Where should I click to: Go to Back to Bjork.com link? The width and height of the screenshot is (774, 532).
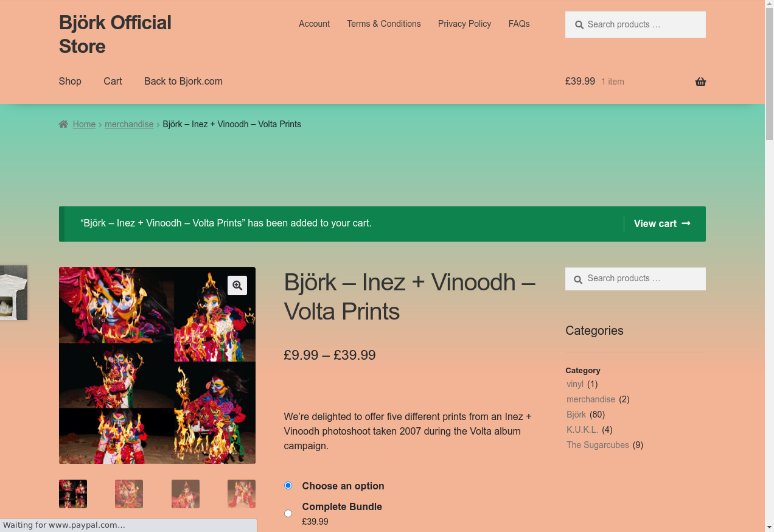[x=183, y=82]
